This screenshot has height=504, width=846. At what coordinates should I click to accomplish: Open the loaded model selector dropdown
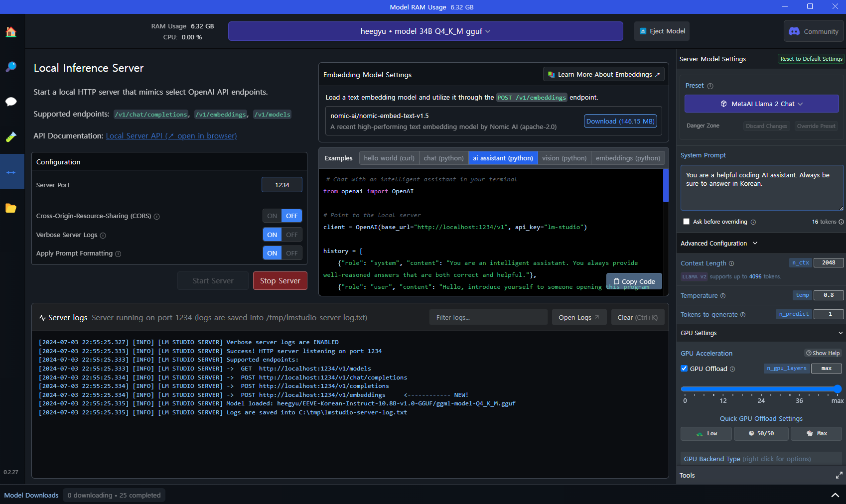425,31
